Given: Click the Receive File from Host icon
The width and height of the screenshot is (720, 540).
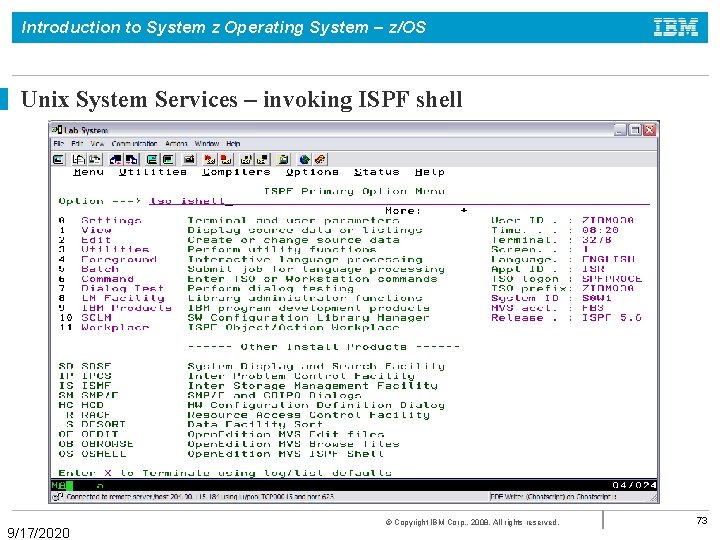Looking at the screenshot, I should click(x=132, y=159).
